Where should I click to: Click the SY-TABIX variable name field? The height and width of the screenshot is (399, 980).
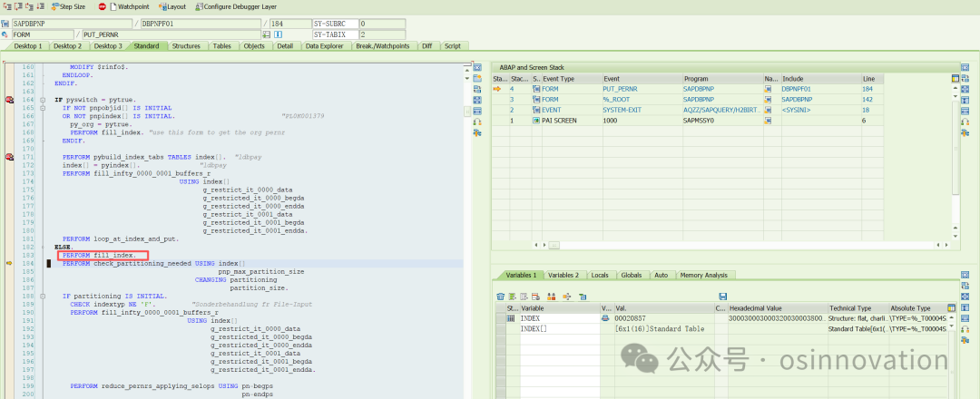point(335,34)
